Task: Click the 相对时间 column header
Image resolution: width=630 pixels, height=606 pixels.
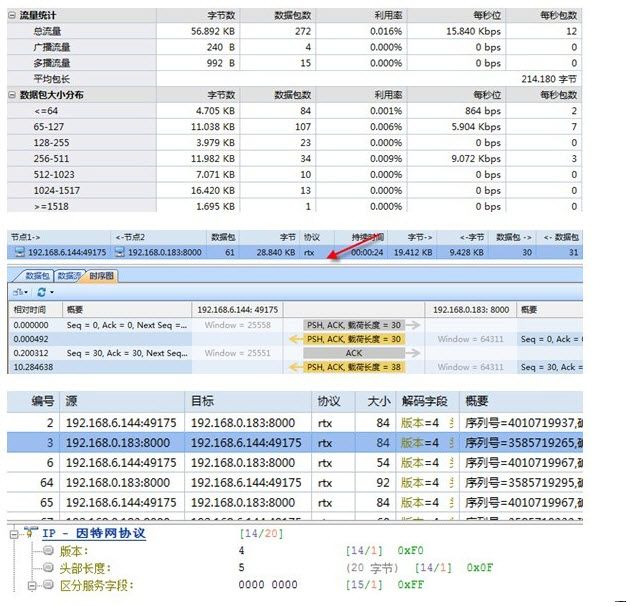Action: [x=35, y=310]
